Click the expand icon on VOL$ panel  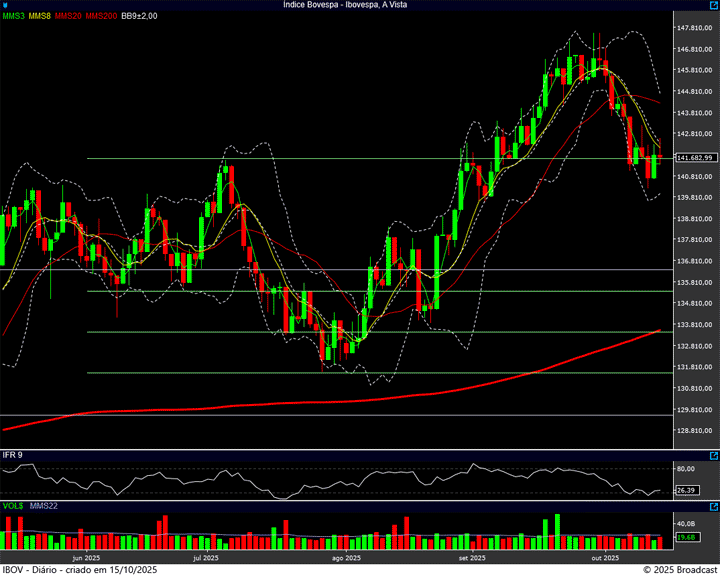click(x=713, y=508)
